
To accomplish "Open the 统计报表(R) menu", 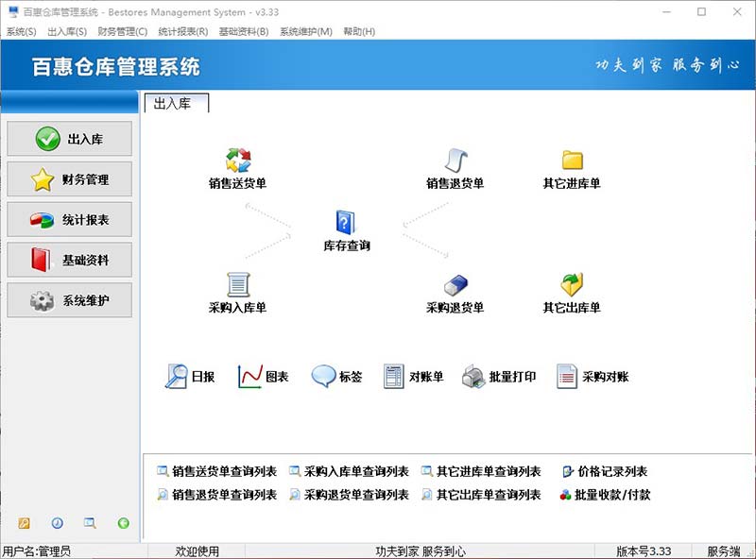I will tap(183, 32).
